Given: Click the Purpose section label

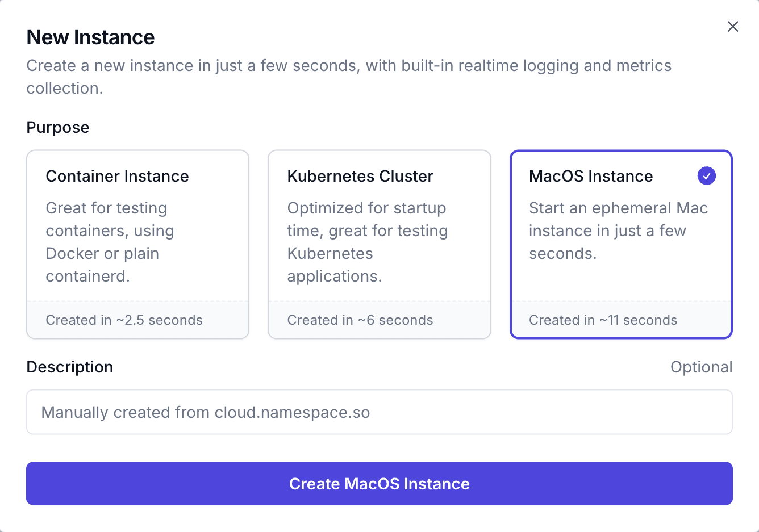Looking at the screenshot, I should [x=58, y=128].
